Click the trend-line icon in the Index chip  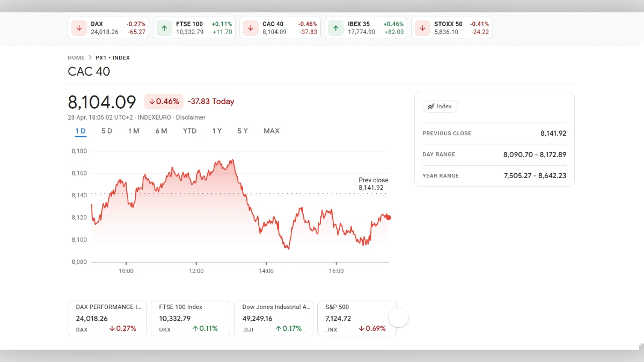pyautogui.click(x=432, y=106)
